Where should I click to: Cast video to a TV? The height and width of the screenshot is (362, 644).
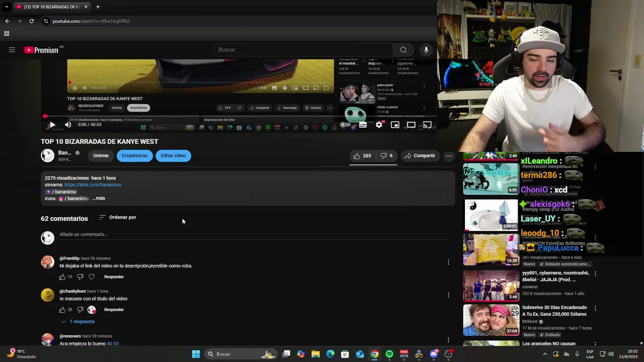(x=427, y=125)
